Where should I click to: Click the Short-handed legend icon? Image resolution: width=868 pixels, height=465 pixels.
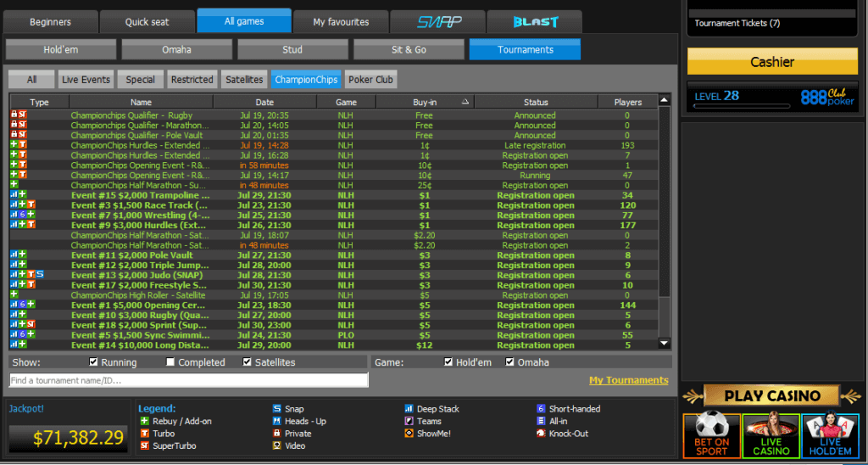pos(541,409)
